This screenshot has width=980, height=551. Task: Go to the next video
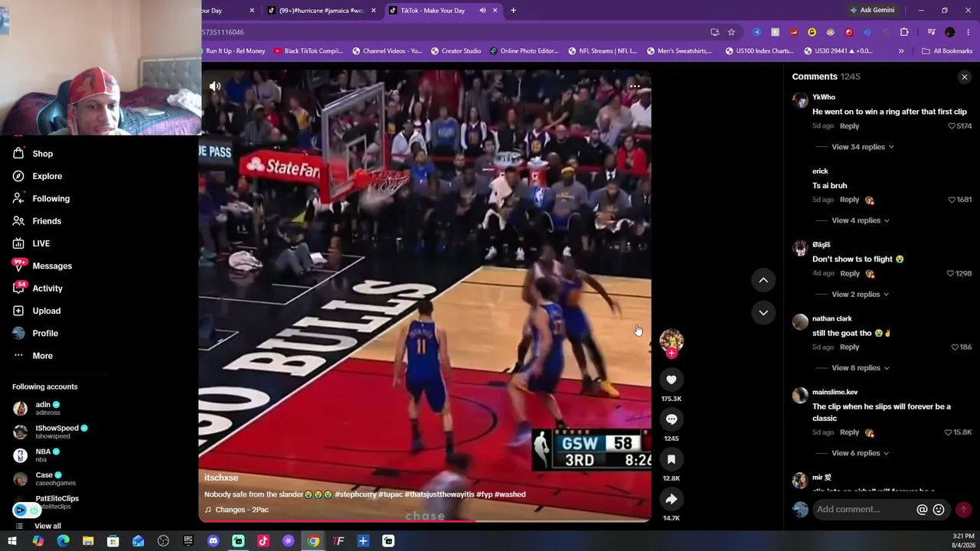763,312
